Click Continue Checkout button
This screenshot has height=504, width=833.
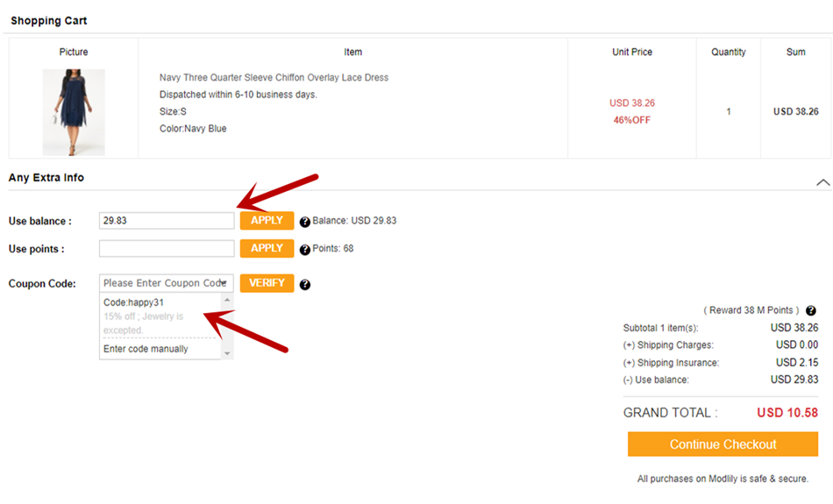(x=723, y=444)
